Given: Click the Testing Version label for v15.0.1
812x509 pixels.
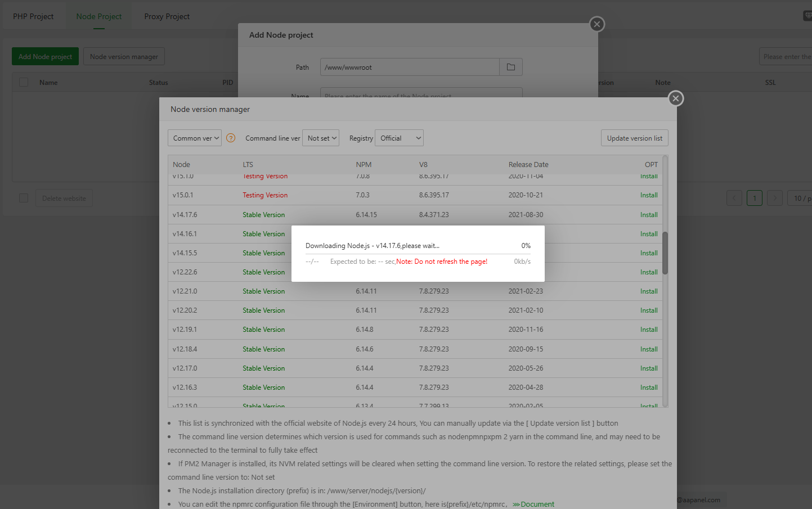Looking at the screenshot, I should 265,195.
